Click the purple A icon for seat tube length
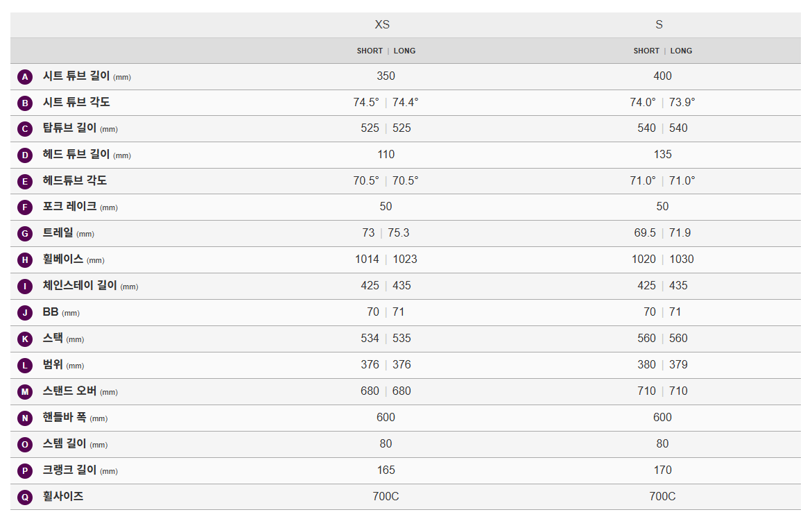 pyautogui.click(x=25, y=77)
